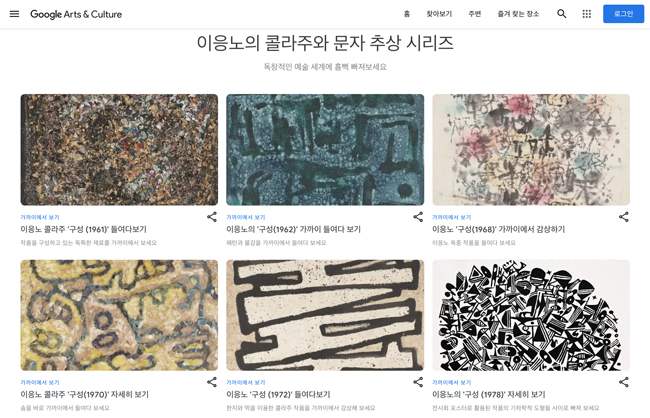Share the '구성 (1972)' card
The image size is (650, 418).
(x=418, y=382)
